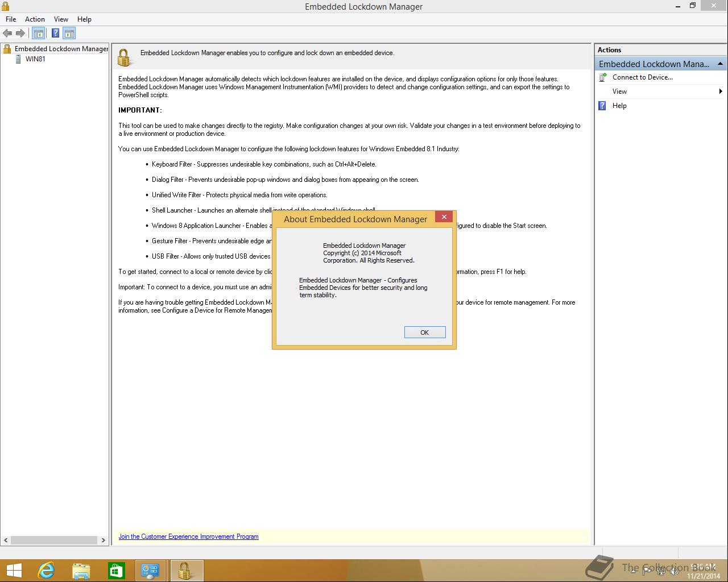Collapse the Embedded Lockdown Manager actions section
Viewport: 728px width, 582px height.
719,64
